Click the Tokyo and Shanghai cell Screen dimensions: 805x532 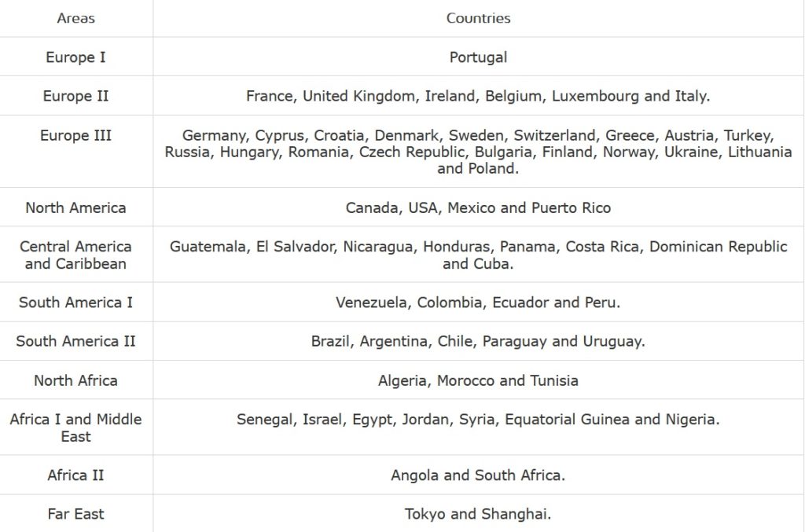click(478, 515)
